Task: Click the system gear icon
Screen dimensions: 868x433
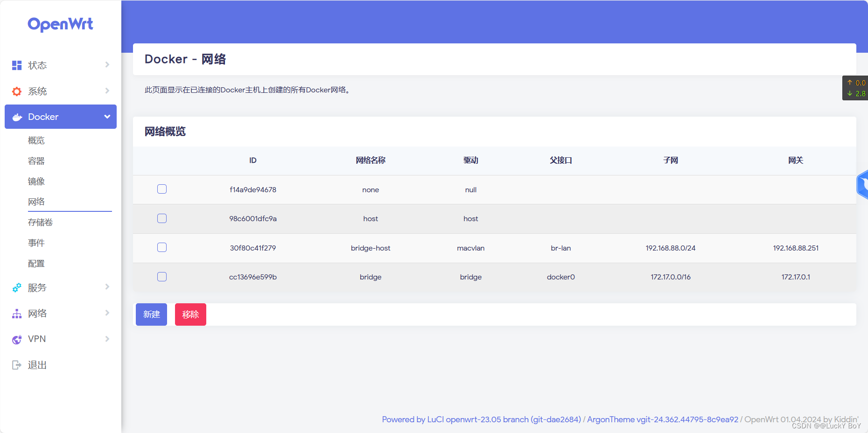Action: click(x=17, y=91)
